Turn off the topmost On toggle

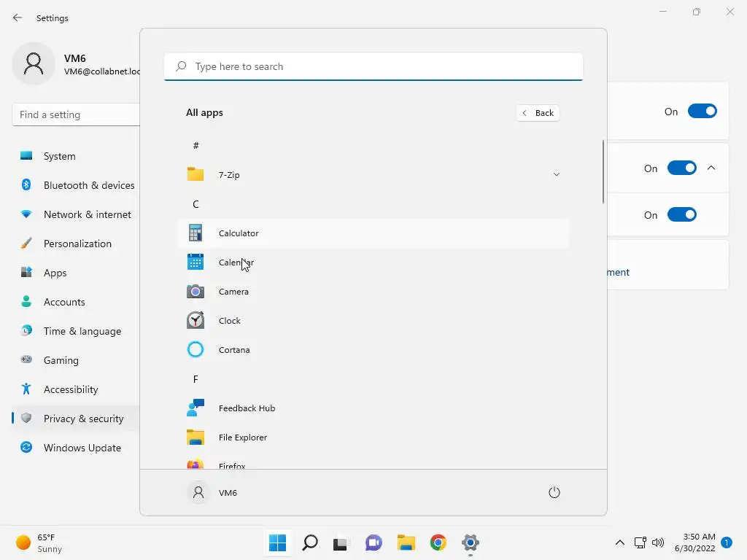tap(703, 112)
